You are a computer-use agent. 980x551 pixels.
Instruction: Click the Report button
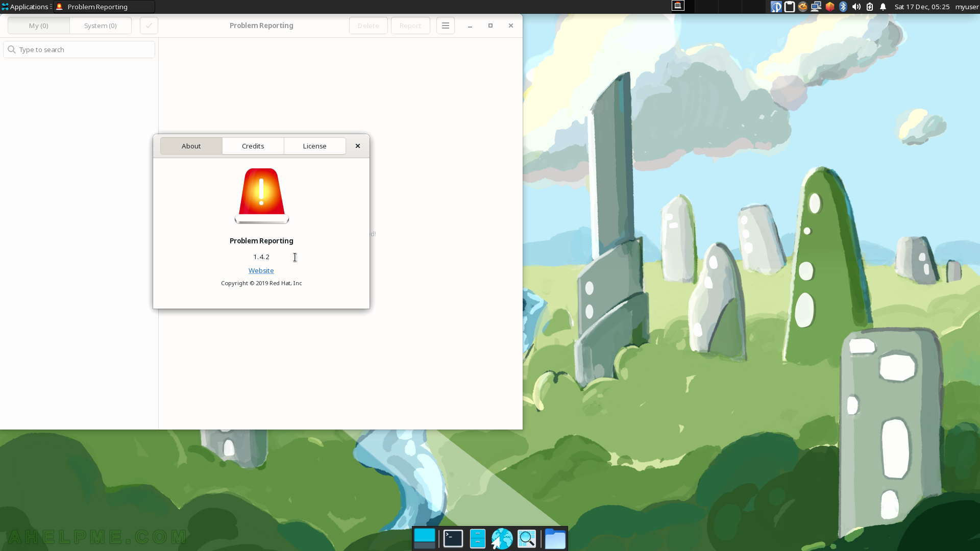[x=410, y=26]
